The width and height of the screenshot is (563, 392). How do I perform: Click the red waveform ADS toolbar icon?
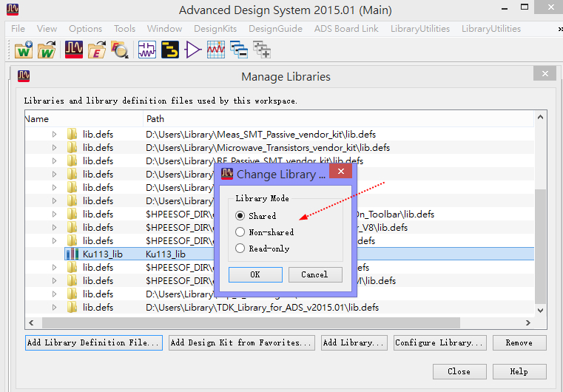73,50
